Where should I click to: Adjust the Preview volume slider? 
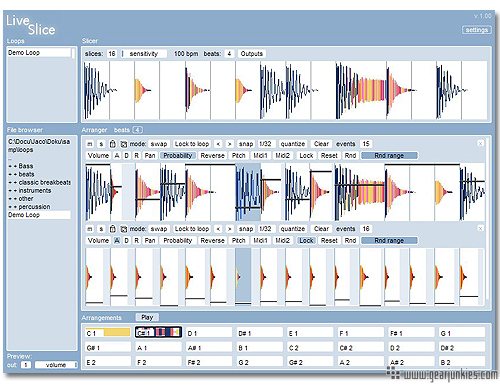click(x=56, y=365)
